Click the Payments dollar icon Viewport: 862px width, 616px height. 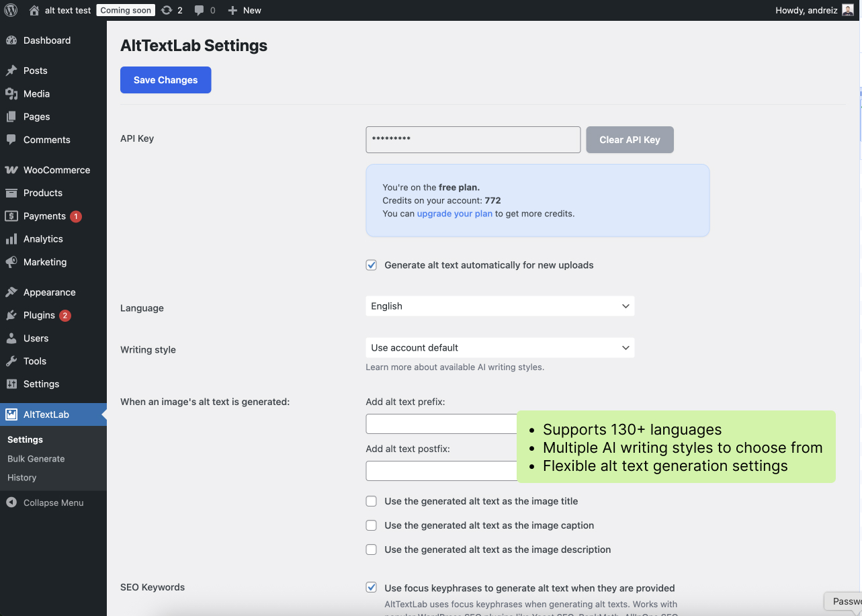point(11,216)
